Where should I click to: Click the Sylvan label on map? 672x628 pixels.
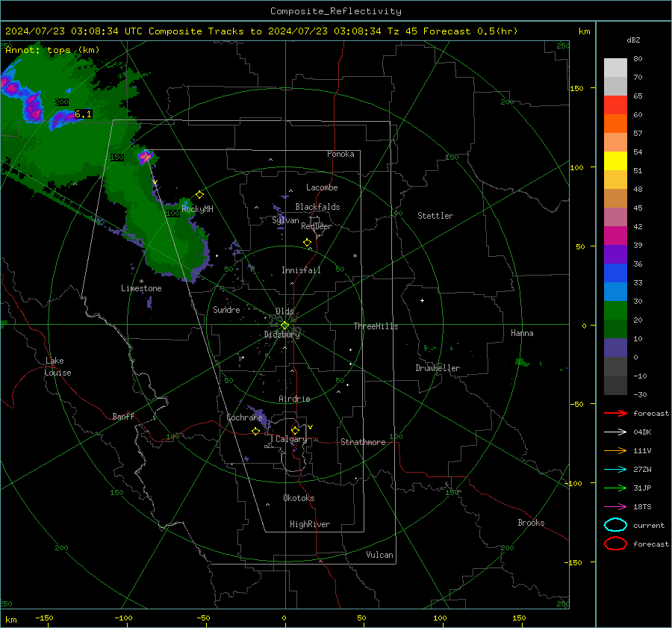[285, 220]
